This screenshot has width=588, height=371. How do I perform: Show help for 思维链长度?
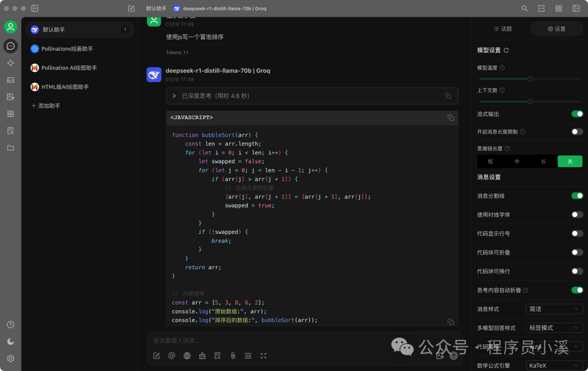point(507,149)
